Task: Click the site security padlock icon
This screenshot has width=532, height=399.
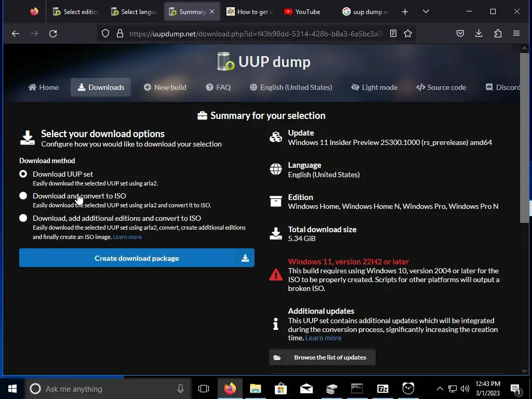Action: coord(120,34)
